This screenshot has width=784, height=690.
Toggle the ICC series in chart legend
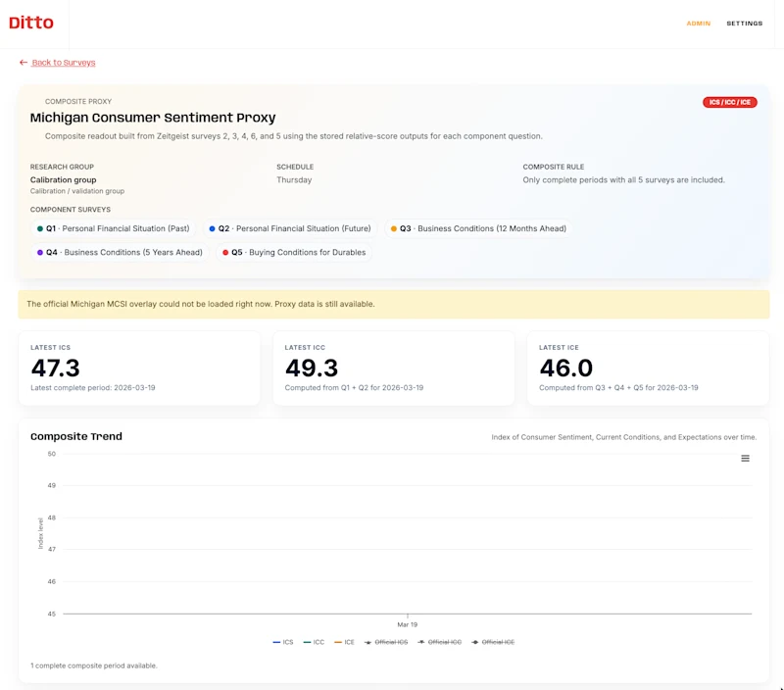[314, 642]
